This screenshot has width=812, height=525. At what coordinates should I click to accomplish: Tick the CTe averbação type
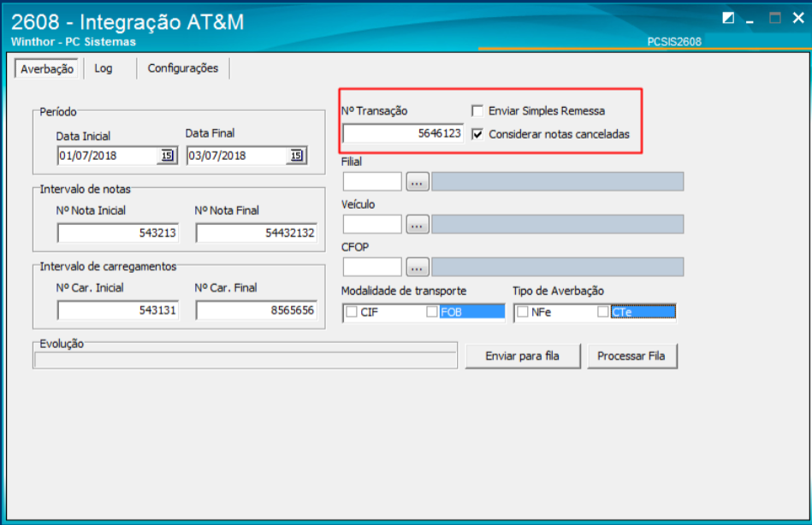click(602, 312)
